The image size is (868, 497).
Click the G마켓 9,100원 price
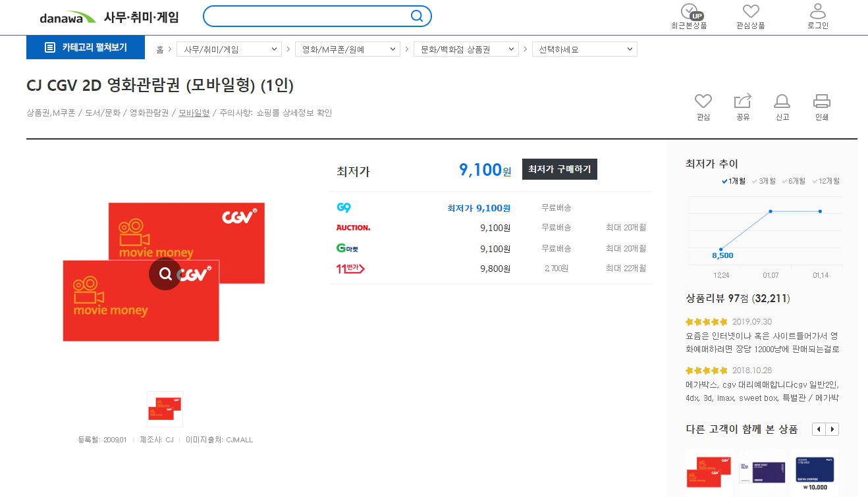coord(495,249)
